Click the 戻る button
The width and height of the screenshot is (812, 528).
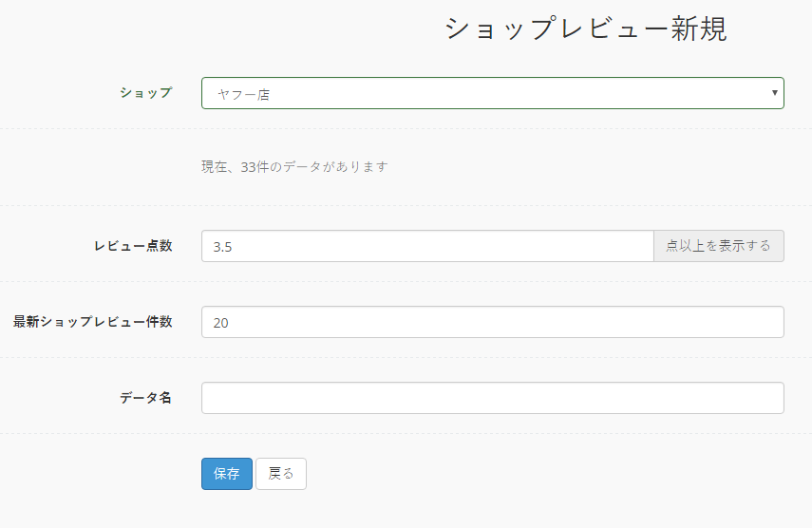(x=281, y=474)
